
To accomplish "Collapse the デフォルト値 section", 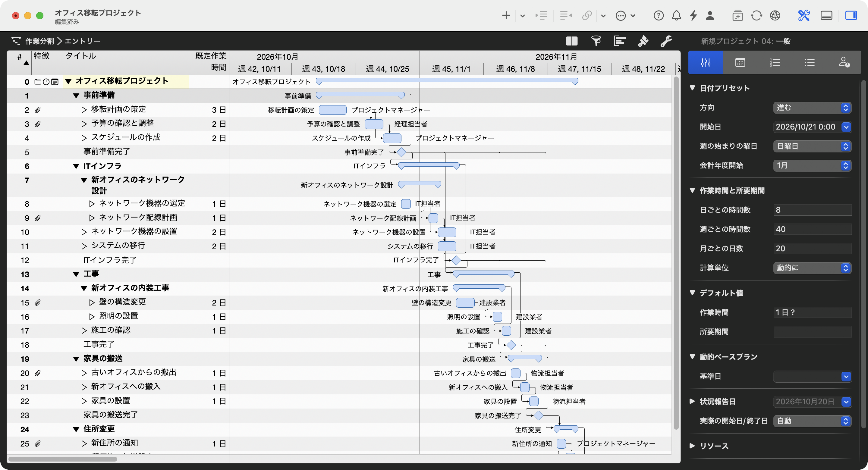I will [x=693, y=293].
